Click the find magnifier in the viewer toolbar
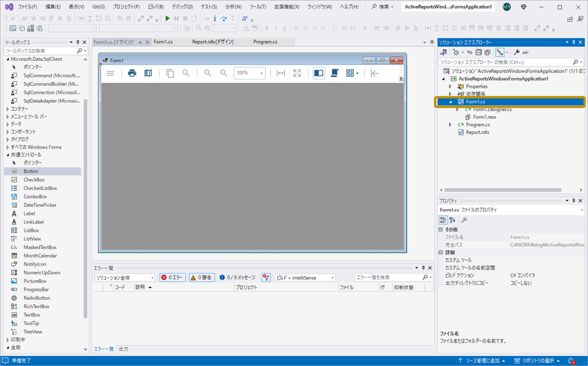588x366 pixels. pyautogui.click(x=186, y=73)
